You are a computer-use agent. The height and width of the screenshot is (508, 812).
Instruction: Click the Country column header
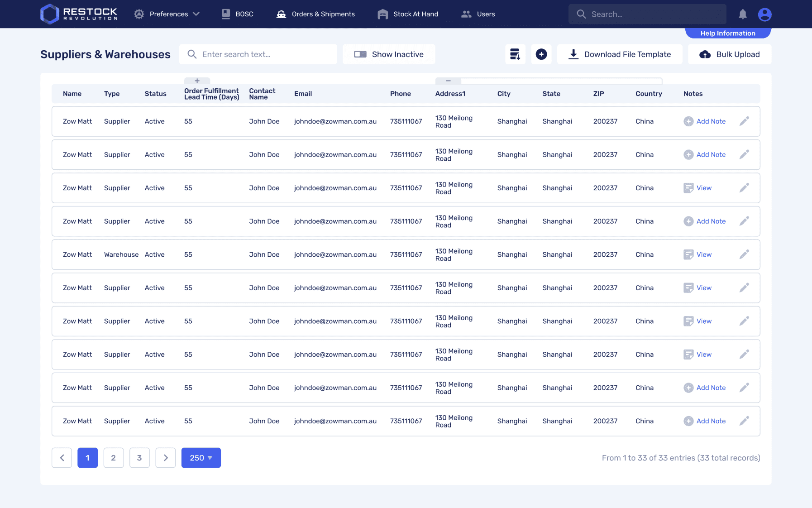[x=649, y=94]
